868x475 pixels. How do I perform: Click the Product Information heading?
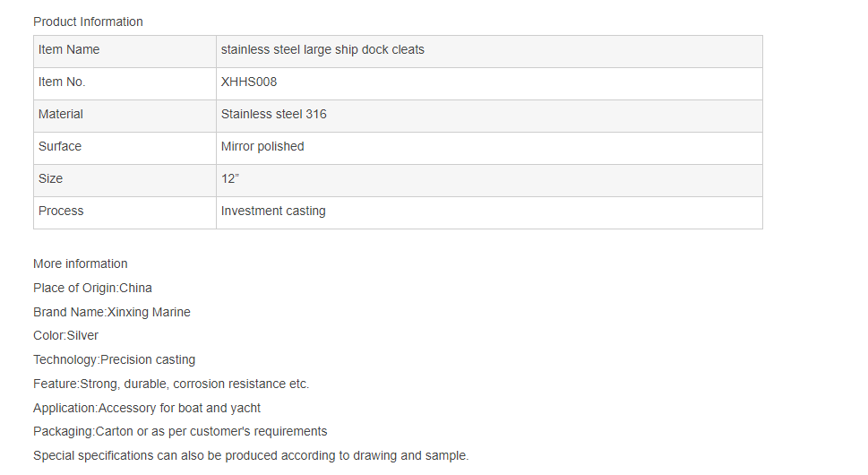pos(88,22)
